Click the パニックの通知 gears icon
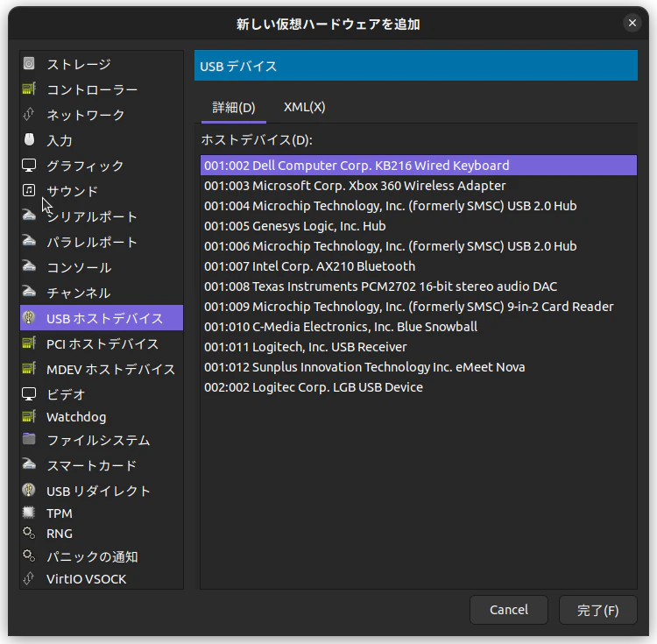 [29, 556]
